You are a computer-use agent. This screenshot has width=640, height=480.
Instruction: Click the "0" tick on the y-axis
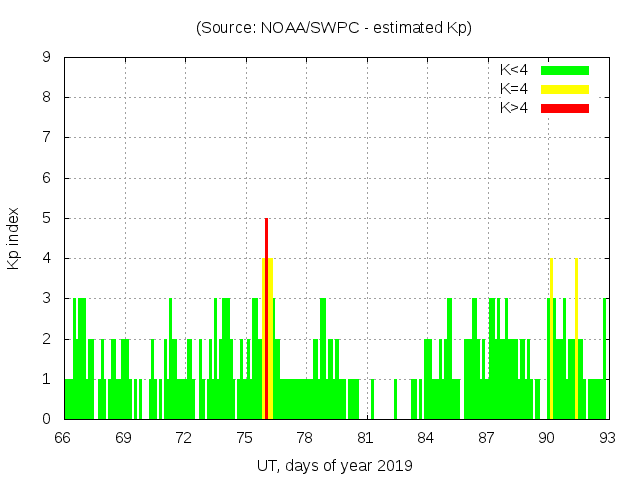[47, 419]
